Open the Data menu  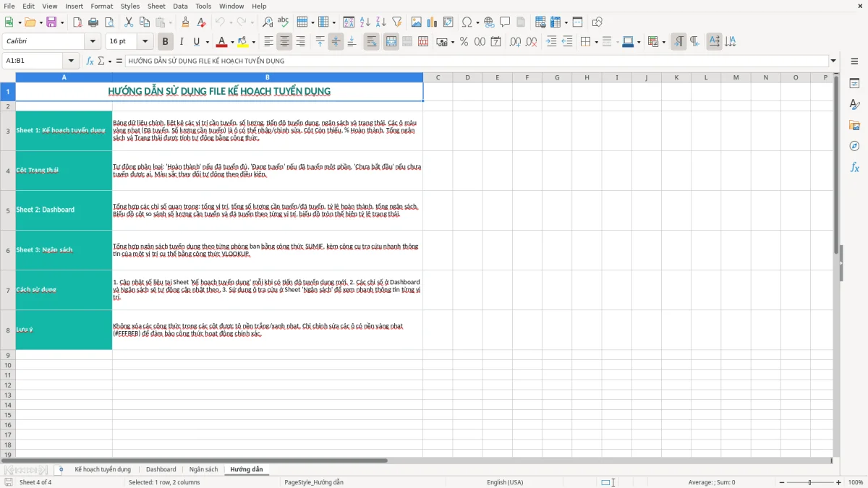coord(180,6)
